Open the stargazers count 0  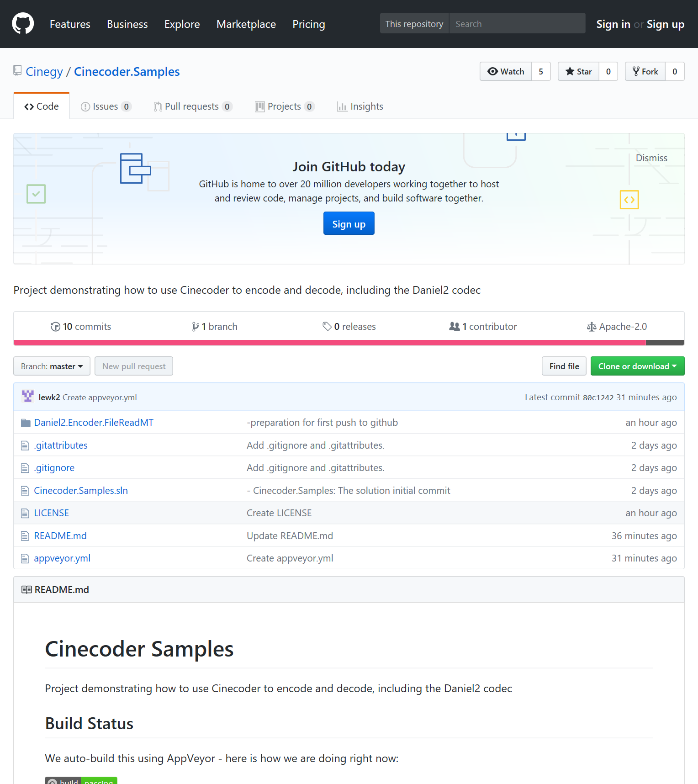coord(608,71)
